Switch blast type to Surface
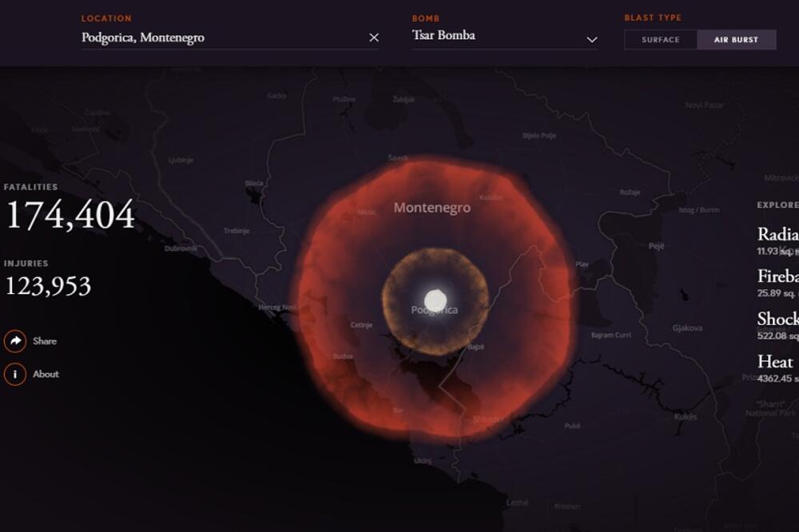This screenshot has width=799, height=532. [660, 40]
